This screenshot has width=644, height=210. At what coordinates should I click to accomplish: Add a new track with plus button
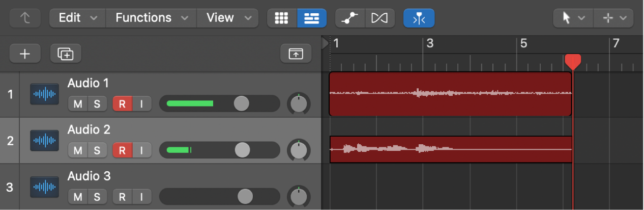(25, 53)
